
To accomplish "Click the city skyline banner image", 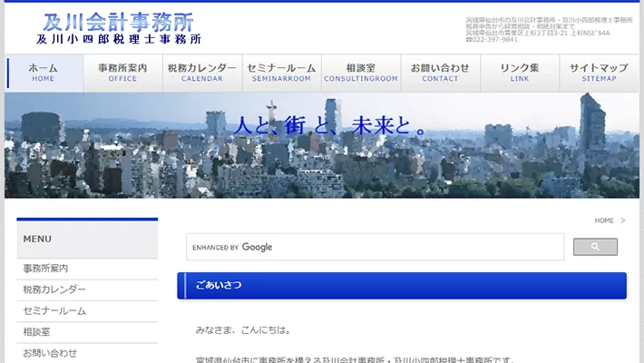I will pos(321,145).
